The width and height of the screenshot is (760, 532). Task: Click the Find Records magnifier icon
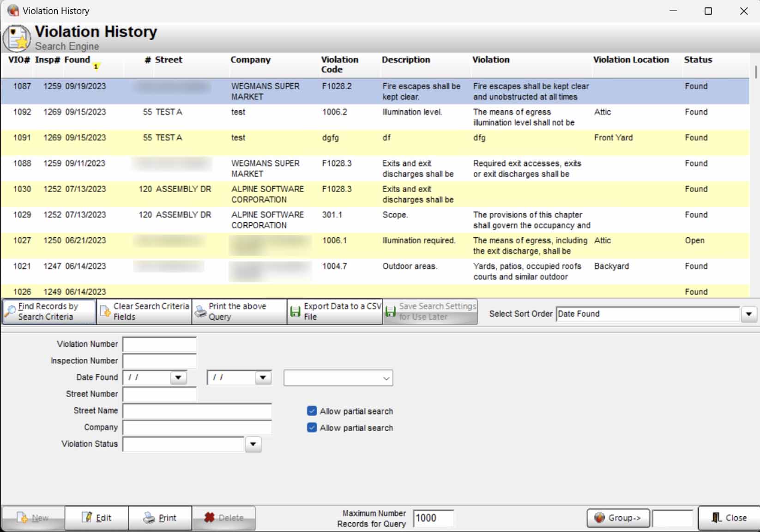click(x=10, y=312)
